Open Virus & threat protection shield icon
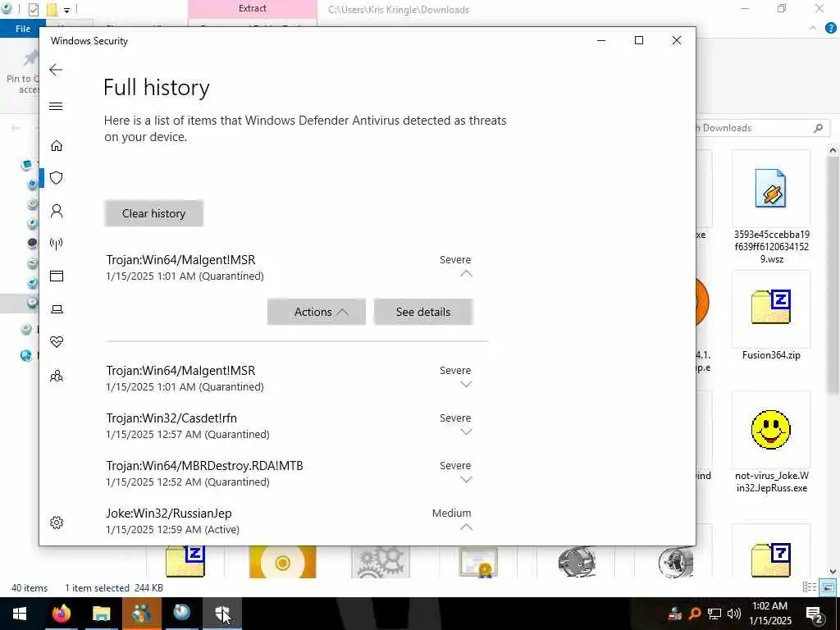Image resolution: width=840 pixels, height=630 pixels. click(57, 178)
